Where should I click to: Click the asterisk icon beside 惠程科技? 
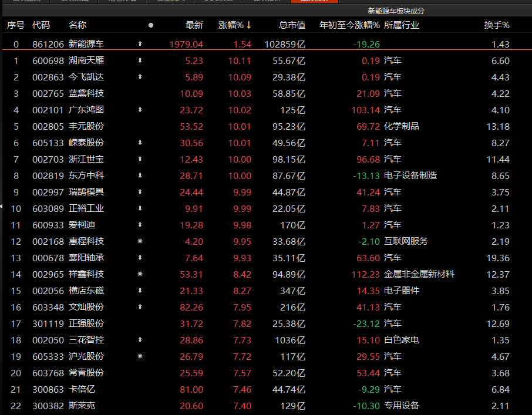tap(140, 241)
